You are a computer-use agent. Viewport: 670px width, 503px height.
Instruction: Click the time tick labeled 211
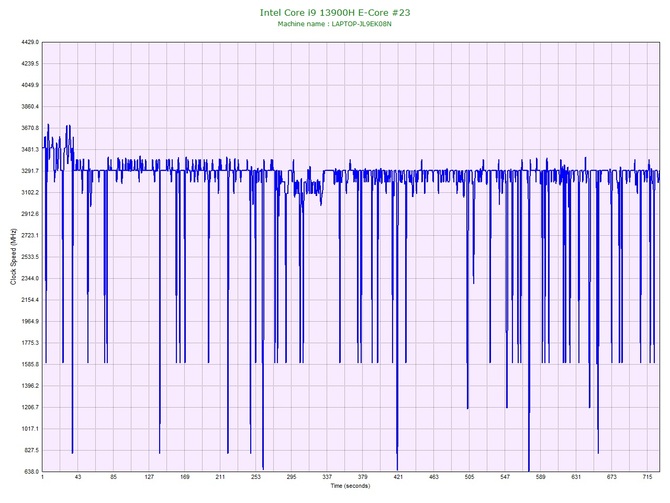(220, 477)
